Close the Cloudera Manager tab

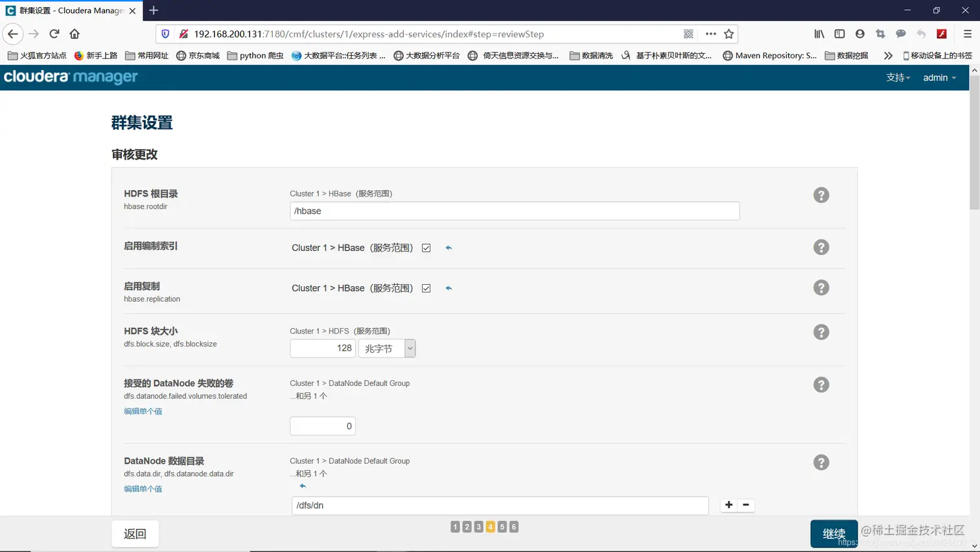click(132, 10)
